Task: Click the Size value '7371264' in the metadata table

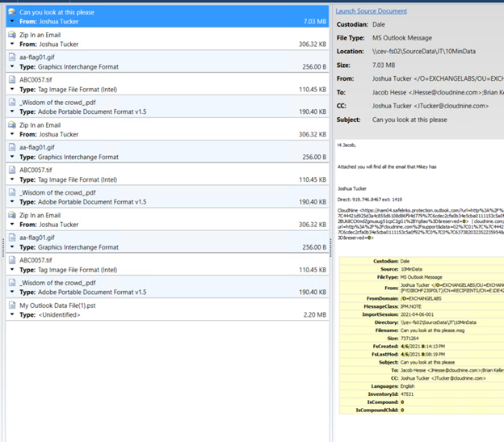Action: pos(409,339)
